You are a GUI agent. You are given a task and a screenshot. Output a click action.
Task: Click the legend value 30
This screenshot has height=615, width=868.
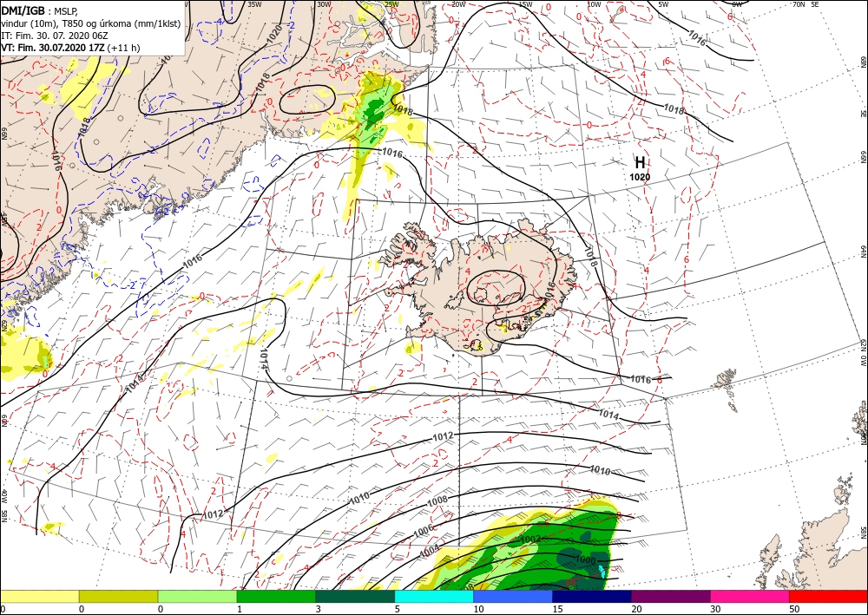[x=714, y=609]
